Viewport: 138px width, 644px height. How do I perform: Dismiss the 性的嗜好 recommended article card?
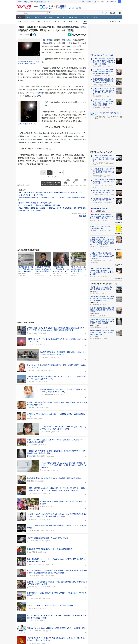[x=33, y=276]
